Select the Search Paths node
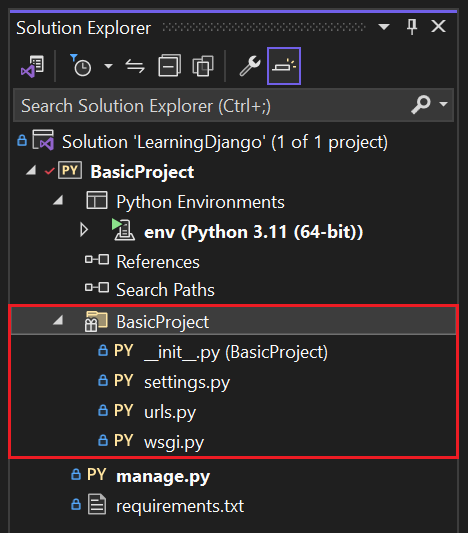 coord(165,290)
